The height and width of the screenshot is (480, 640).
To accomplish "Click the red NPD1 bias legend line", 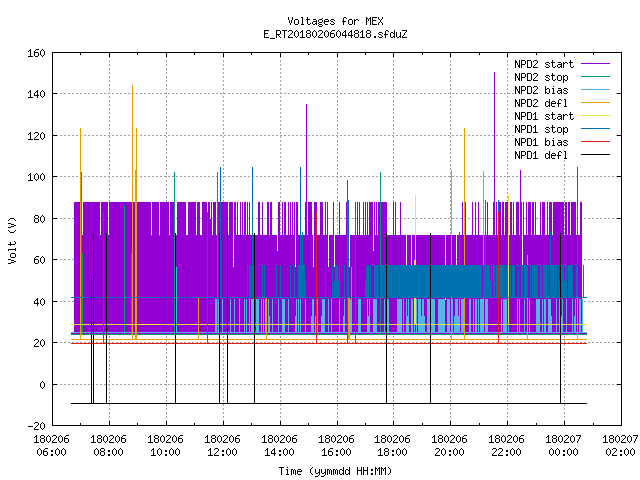I will (595, 142).
